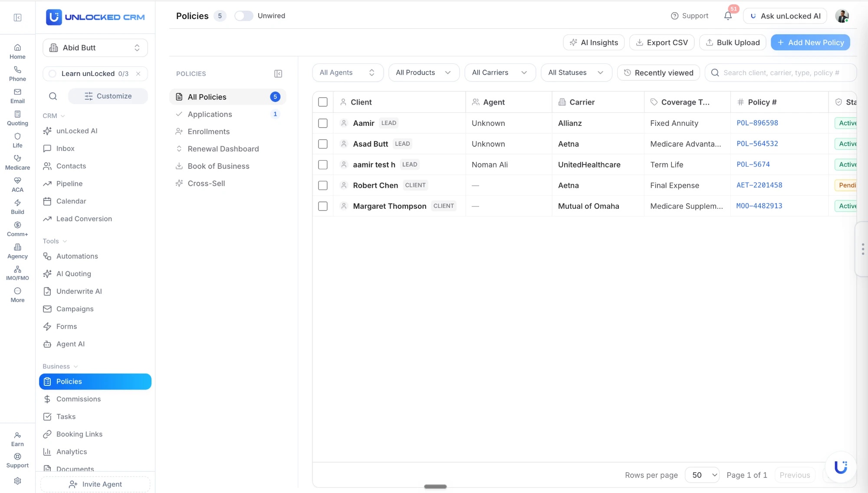
Task: Open the Medicare stethoscope icon
Action: pos(17,162)
